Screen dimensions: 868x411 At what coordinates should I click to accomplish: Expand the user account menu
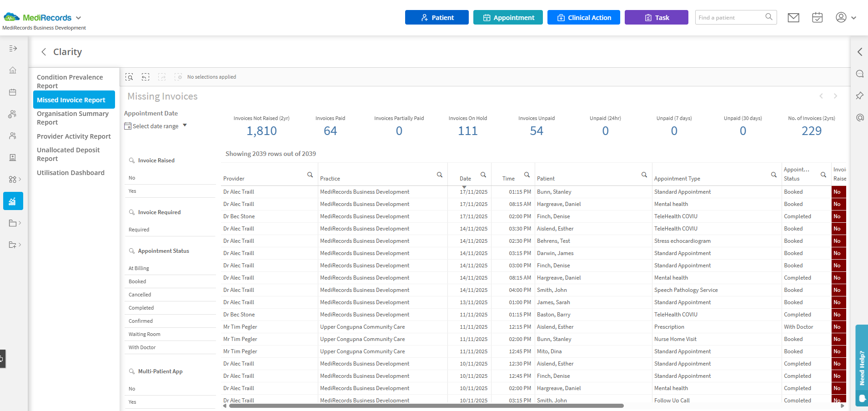click(845, 18)
